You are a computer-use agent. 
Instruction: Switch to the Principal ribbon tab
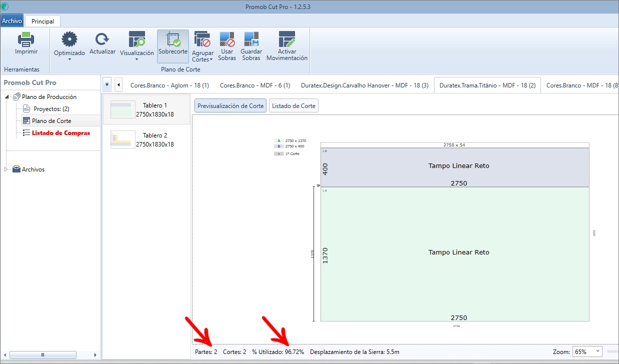(x=43, y=21)
